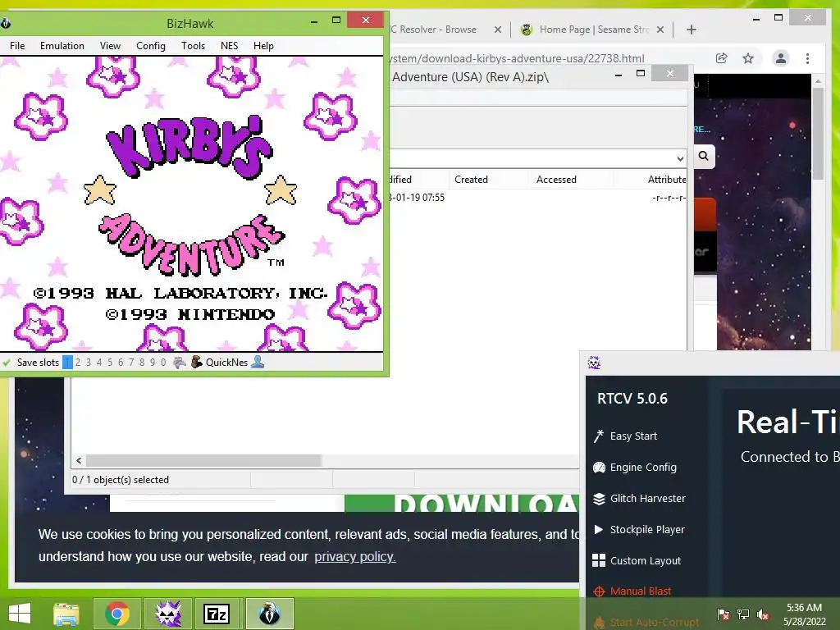Click the network tray icon
The width and height of the screenshot is (840, 630).
coord(743,614)
